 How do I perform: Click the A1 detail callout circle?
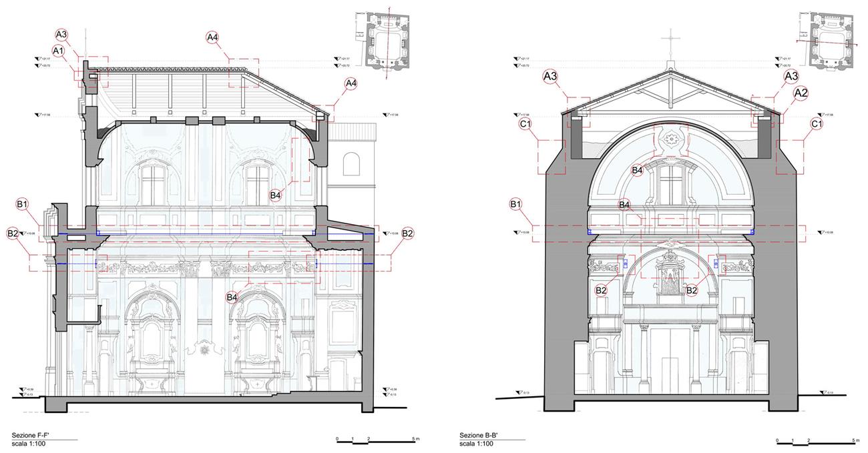click(58, 51)
